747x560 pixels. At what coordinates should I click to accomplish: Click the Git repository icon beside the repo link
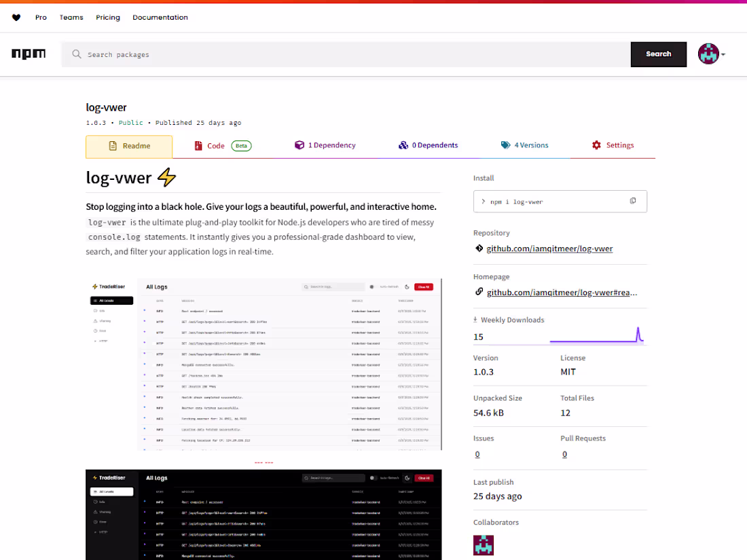click(x=479, y=248)
